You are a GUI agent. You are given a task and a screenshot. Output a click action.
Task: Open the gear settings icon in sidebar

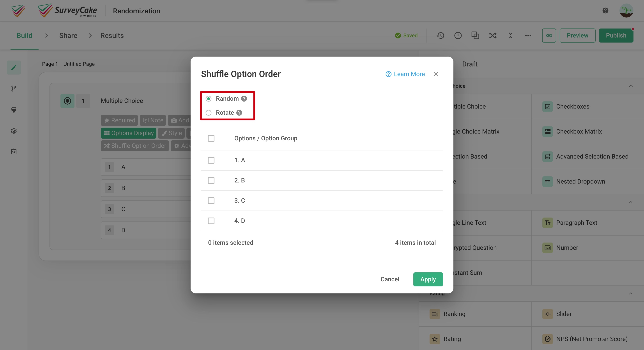[x=14, y=130]
